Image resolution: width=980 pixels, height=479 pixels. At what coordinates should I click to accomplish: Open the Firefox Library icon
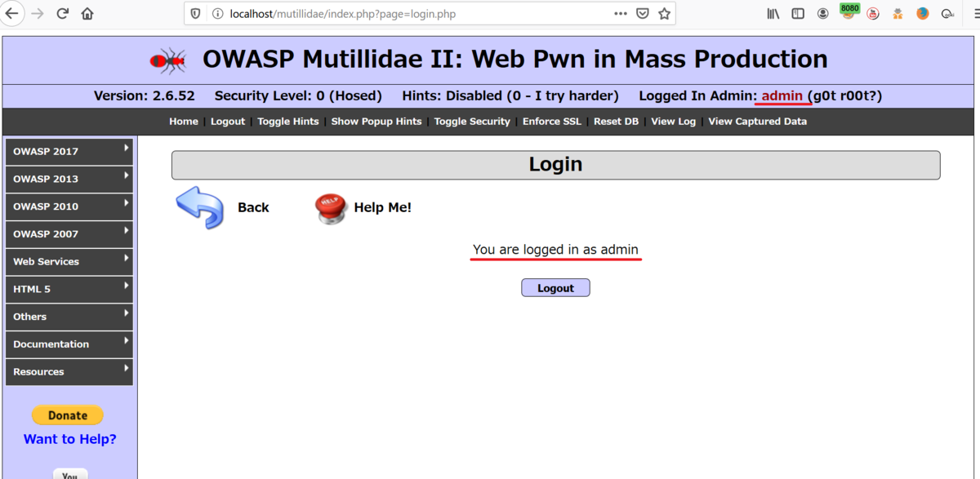click(x=773, y=14)
